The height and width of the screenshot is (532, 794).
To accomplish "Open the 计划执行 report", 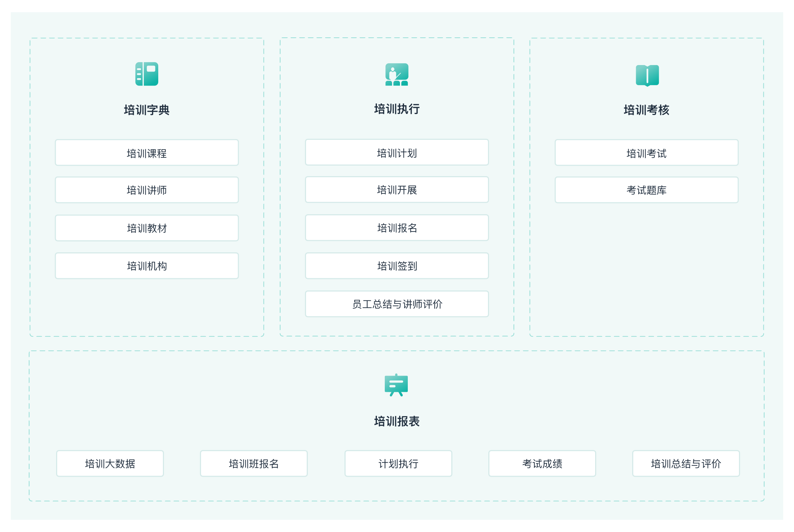I will click(398, 464).
